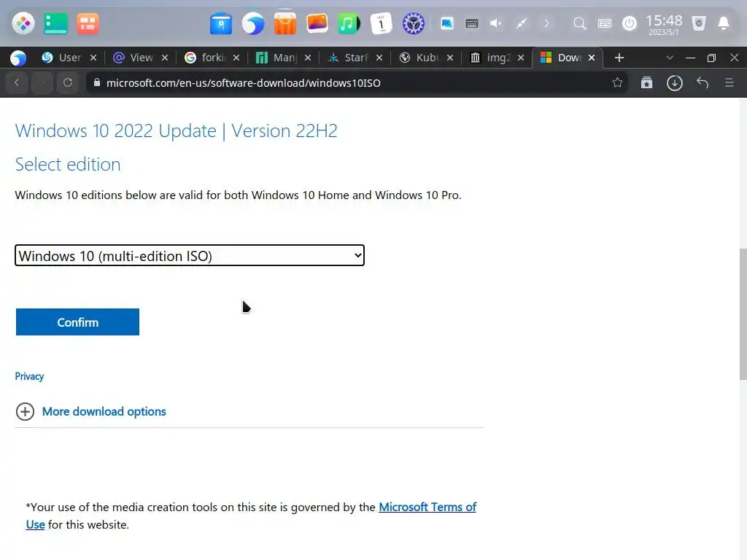Screen dimensions: 747x560
Task: Open the browser hamburger menu
Action: tap(729, 82)
